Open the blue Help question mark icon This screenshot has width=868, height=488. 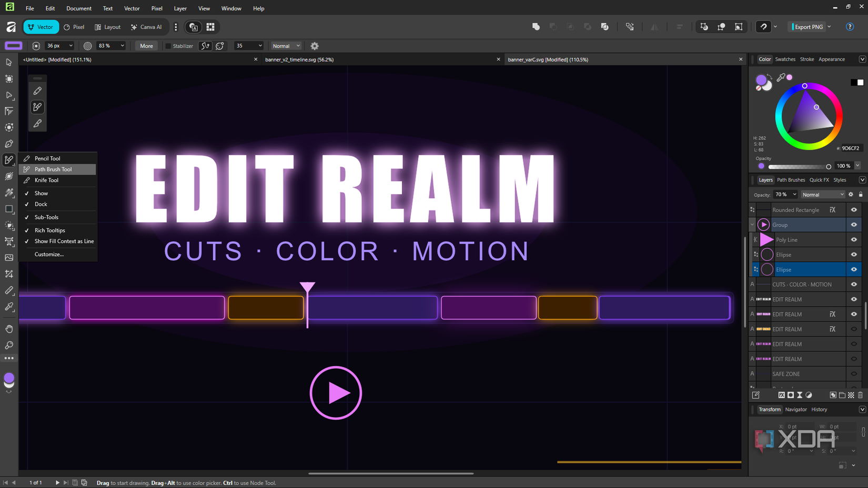tap(850, 27)
